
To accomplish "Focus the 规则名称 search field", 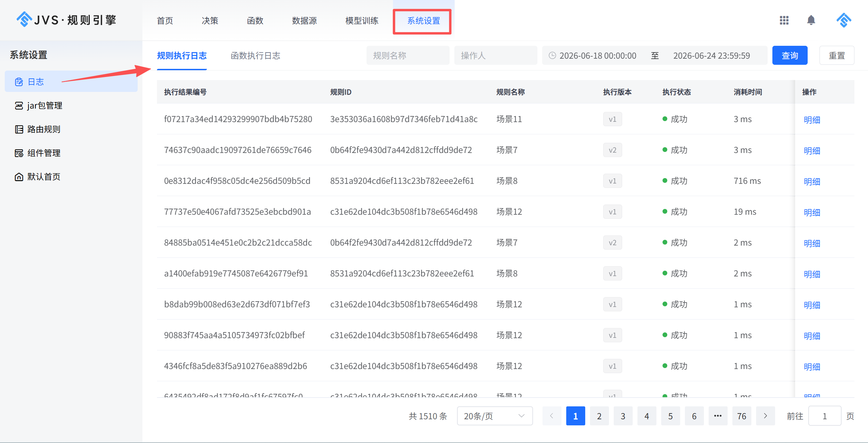I will (408, 55).
